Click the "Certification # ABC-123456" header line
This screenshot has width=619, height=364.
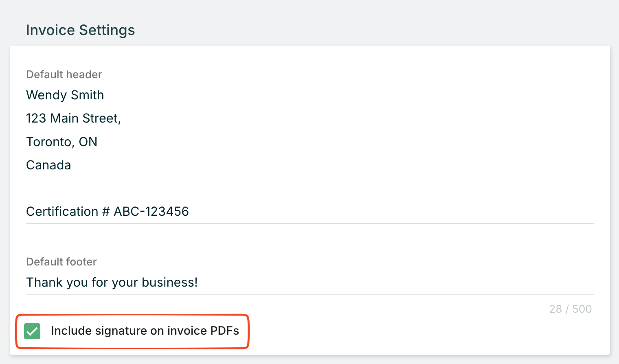[x=108, y=212]
